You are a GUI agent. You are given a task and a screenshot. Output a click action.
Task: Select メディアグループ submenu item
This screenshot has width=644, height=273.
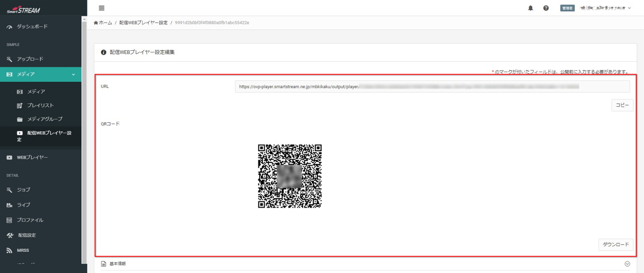click(x=44, y=119)
